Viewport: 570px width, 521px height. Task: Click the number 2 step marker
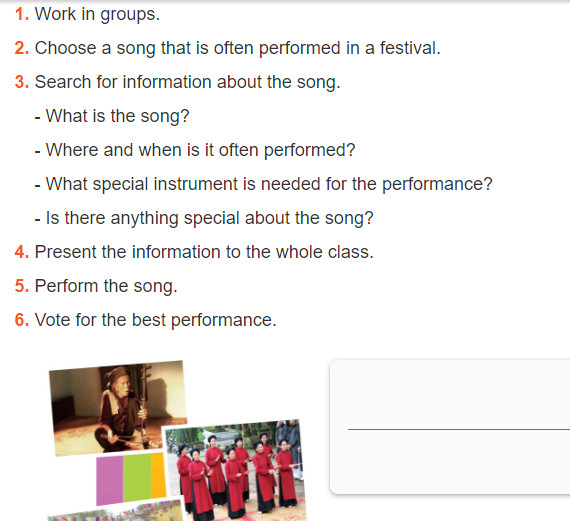(22, 48)
